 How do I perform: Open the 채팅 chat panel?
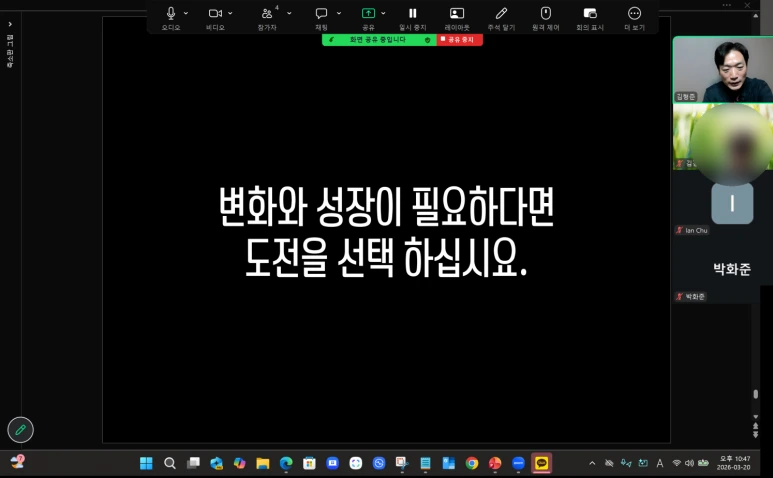coord(321,18)
